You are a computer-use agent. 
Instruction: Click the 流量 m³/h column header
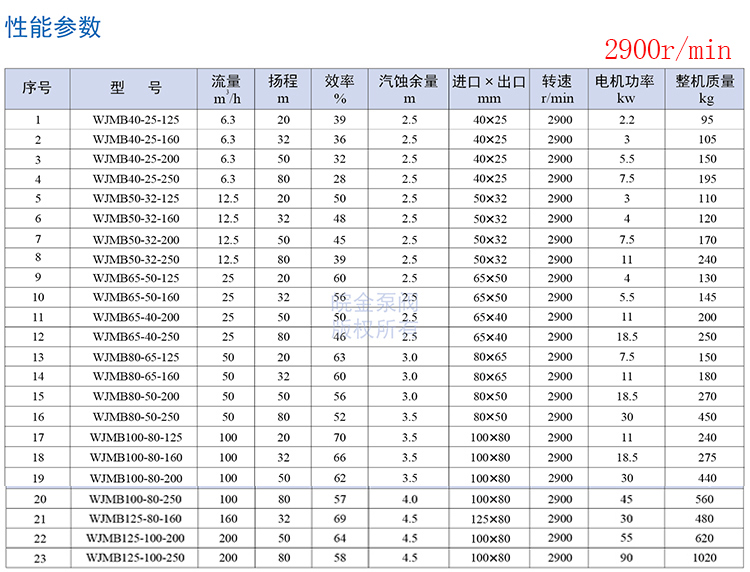227,89
